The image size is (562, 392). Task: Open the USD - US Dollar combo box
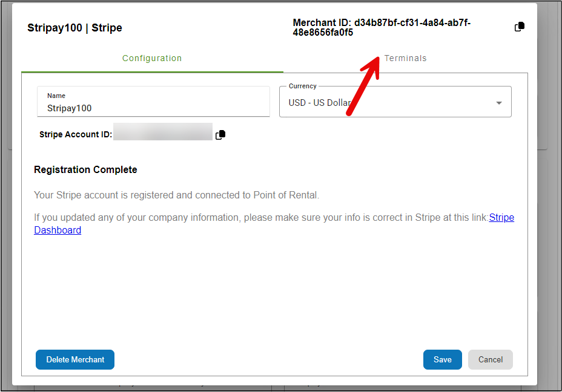(388, 103)
